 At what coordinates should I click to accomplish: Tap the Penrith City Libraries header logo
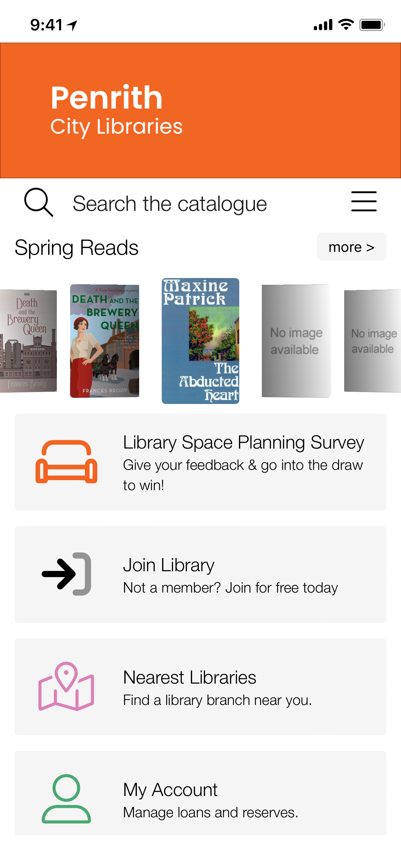[x=116, y=110]
